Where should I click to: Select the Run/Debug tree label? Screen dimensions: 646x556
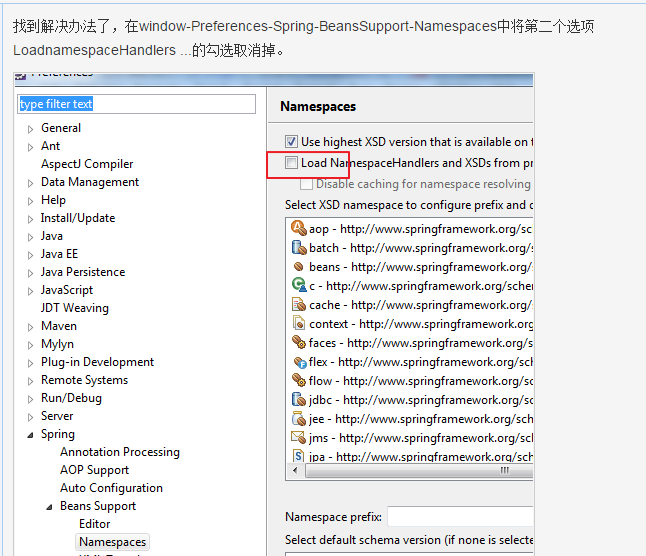71,398
